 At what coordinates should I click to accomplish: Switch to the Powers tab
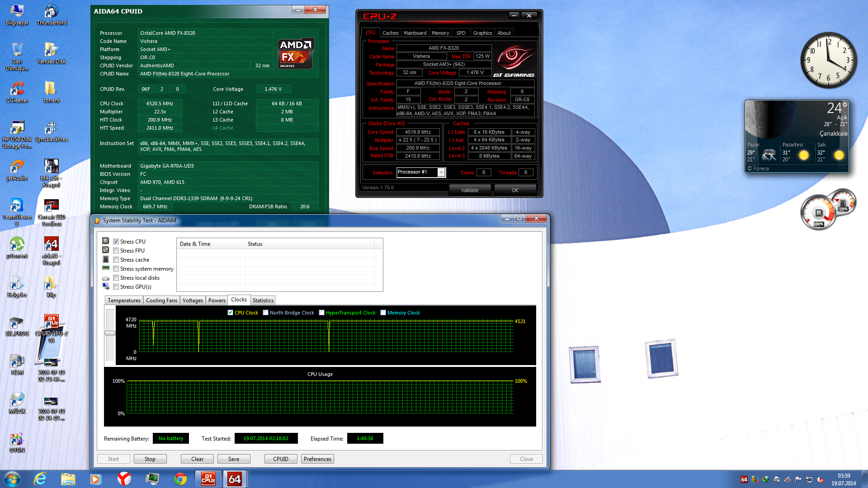(217, 300)
